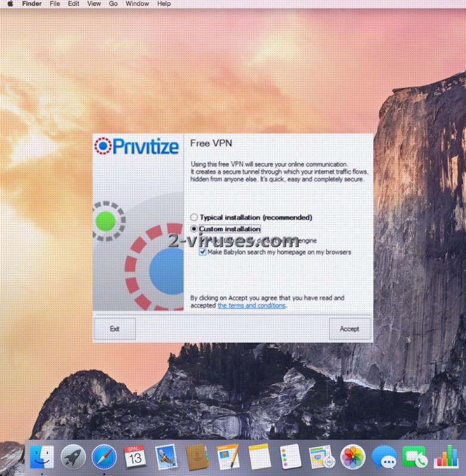Click the Free VPN heading text
The image size is (466, 476).
pyautogui.click(x=211, y=143)
